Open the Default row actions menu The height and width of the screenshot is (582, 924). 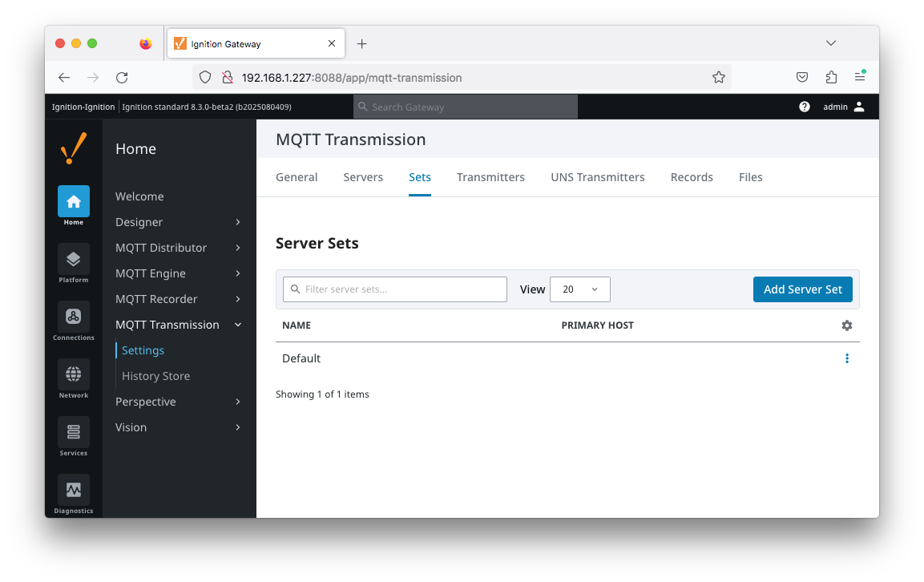[x=847, y=358]
